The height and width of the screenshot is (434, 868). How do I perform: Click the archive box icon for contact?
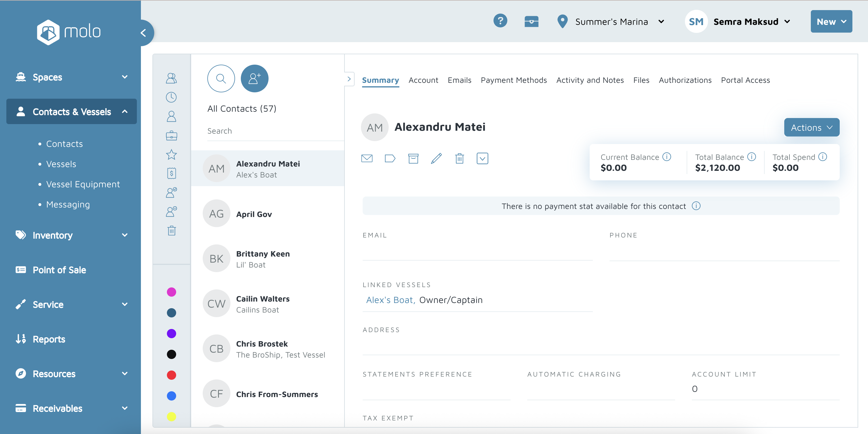click(413, 158)
